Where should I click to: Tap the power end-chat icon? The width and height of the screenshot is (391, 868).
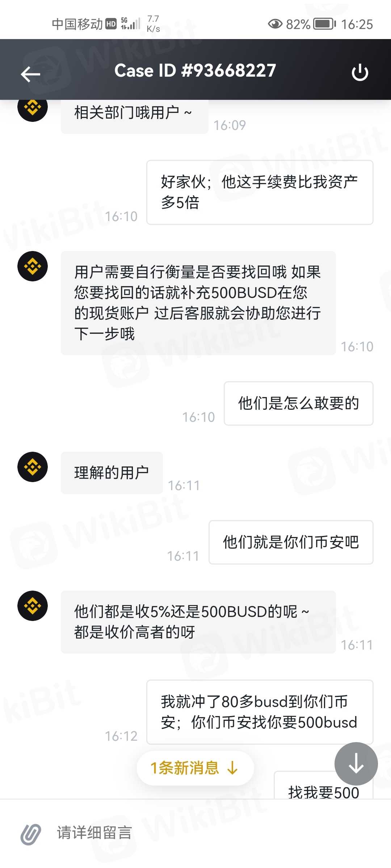pos(360,72)
